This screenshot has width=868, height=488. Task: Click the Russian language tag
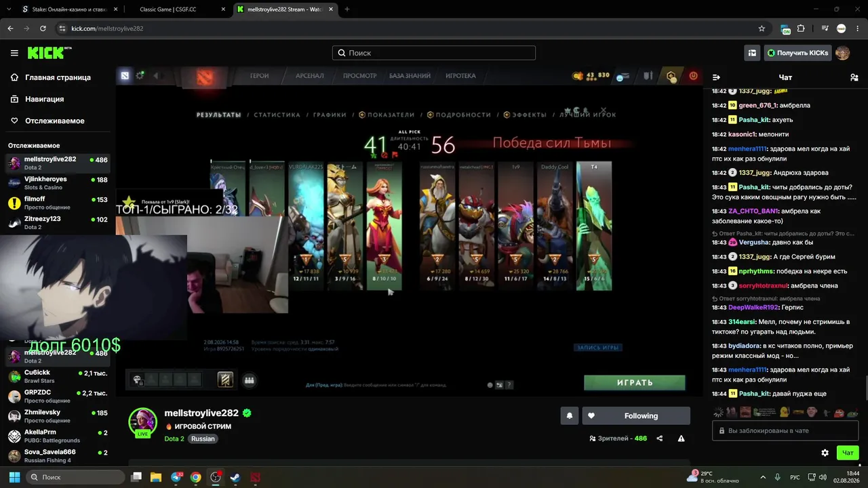pyautogui.click(x=203, y=439)
